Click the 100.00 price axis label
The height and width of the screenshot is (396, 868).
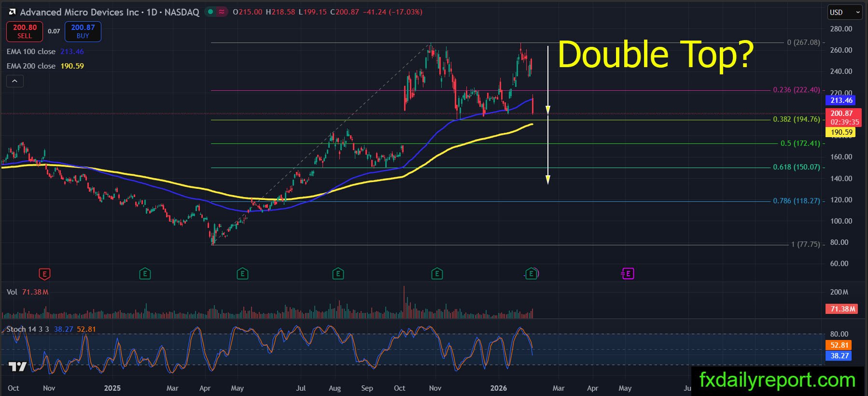click(x=841, y=221)
